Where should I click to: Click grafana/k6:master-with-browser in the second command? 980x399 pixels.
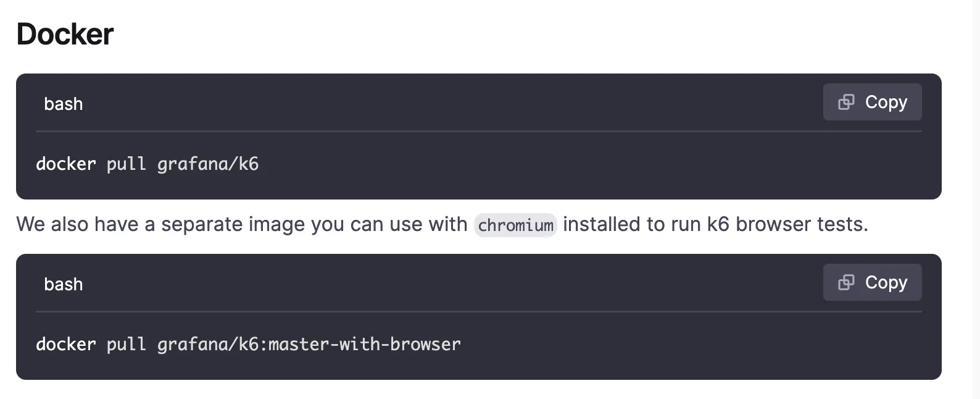pyautogui.click(x=309, y=344)
